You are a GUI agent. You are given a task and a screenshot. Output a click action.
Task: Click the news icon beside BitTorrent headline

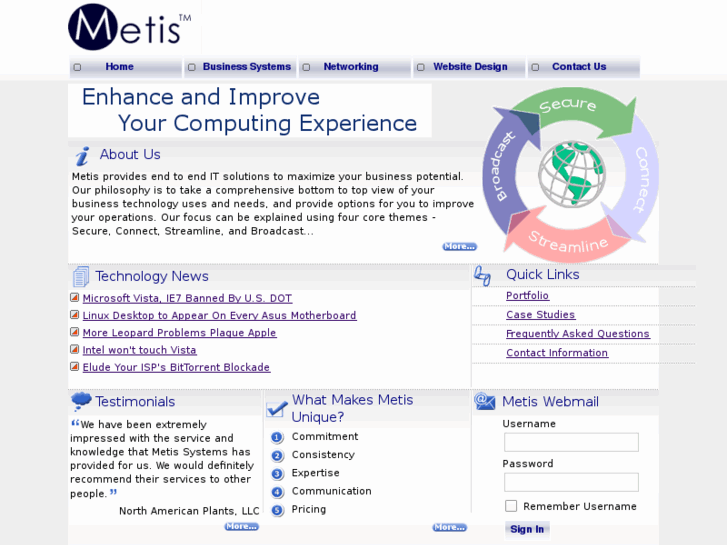click(74, 366)
